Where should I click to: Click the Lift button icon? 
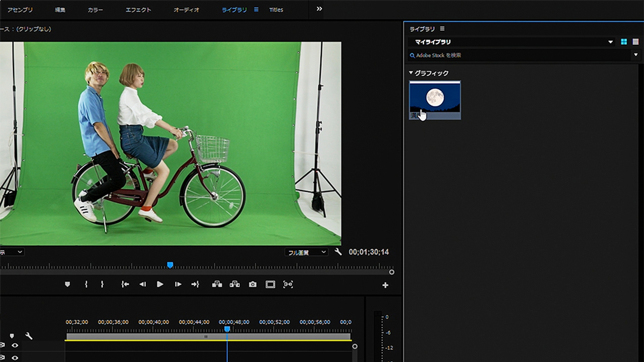pyautogui.click(x=217, y=285)
